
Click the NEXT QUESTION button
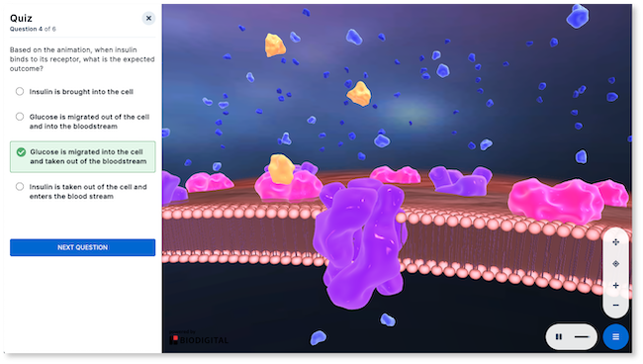(82, 247)
